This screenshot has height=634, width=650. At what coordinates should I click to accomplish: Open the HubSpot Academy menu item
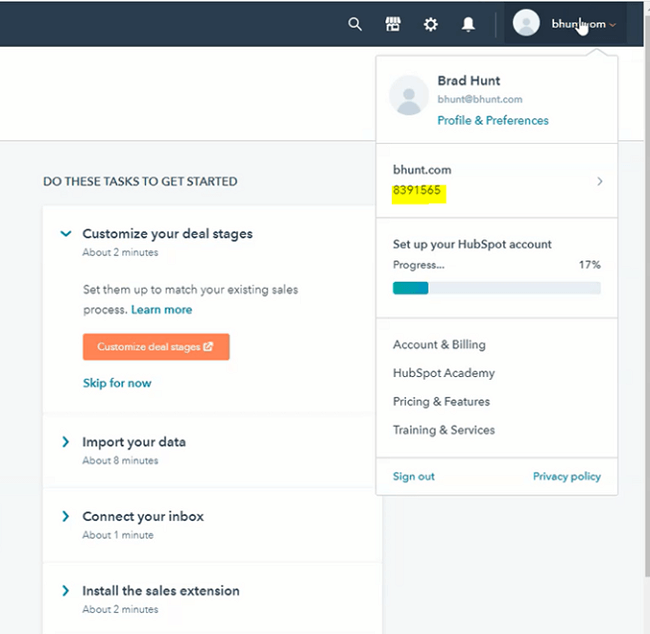click(x=444, y=373)
